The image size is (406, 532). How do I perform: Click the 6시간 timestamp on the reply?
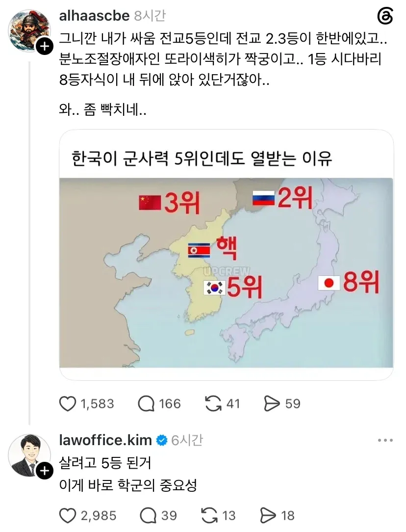(187, 440)
